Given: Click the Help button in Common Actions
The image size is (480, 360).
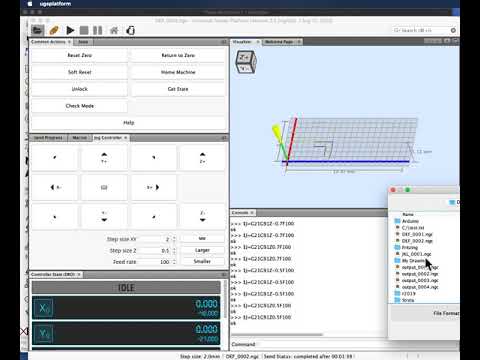Looking at the screenshot, I should pos(129,123).
